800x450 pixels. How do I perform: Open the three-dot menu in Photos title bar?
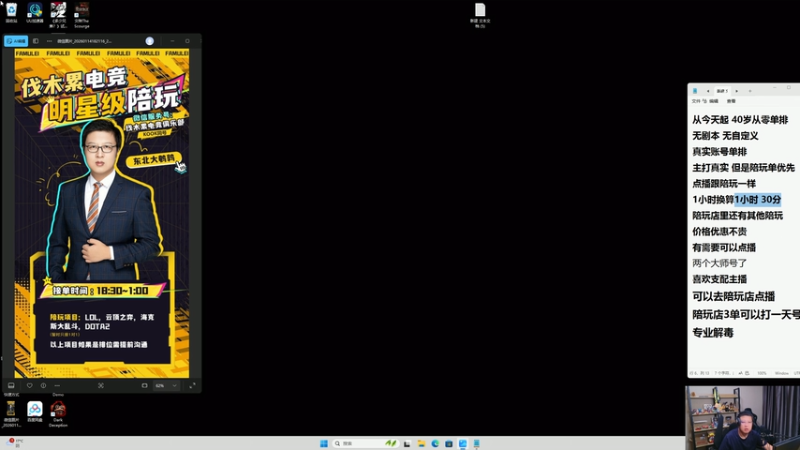click(x=49, y=41)
